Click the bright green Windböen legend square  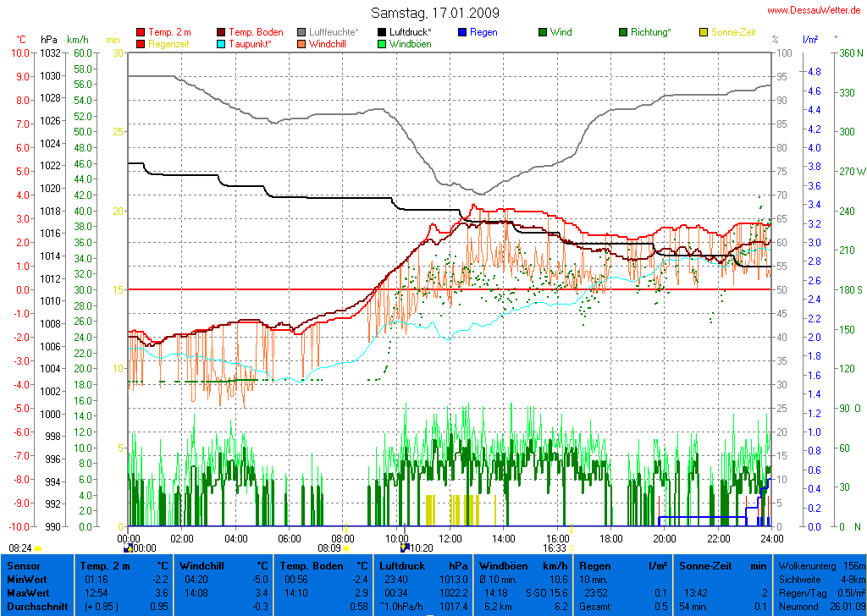(x=382, y=43)
